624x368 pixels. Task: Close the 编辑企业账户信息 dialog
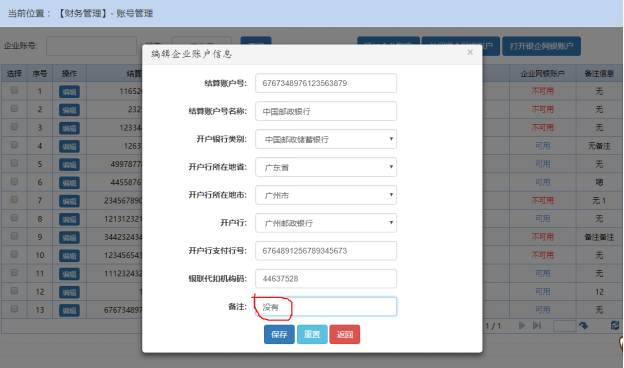(470, 52)
